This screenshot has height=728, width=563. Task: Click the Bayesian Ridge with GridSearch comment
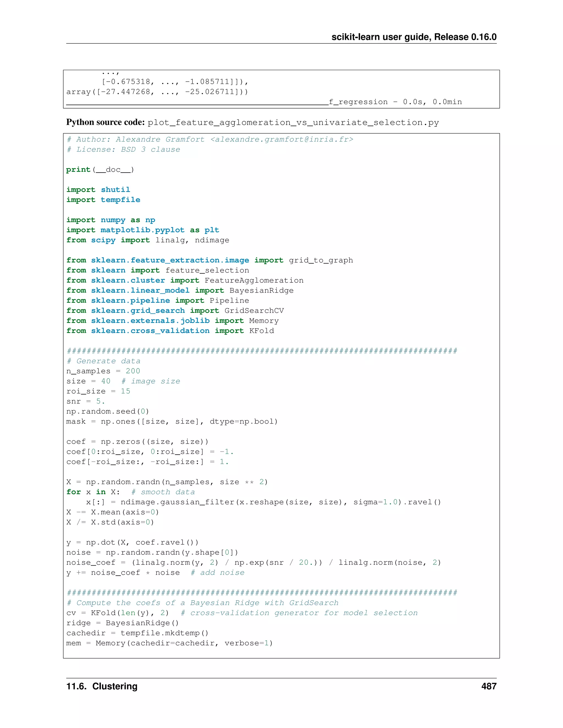(202, 603)
